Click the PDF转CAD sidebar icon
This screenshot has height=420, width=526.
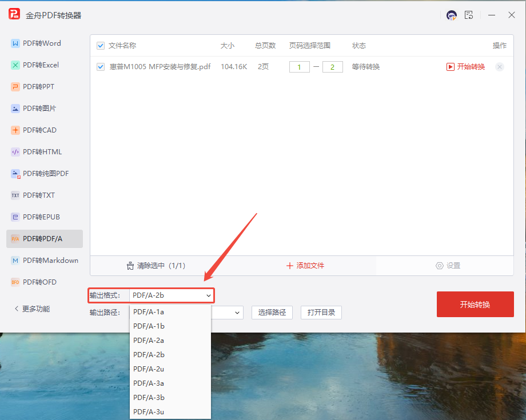click(15, 130)
